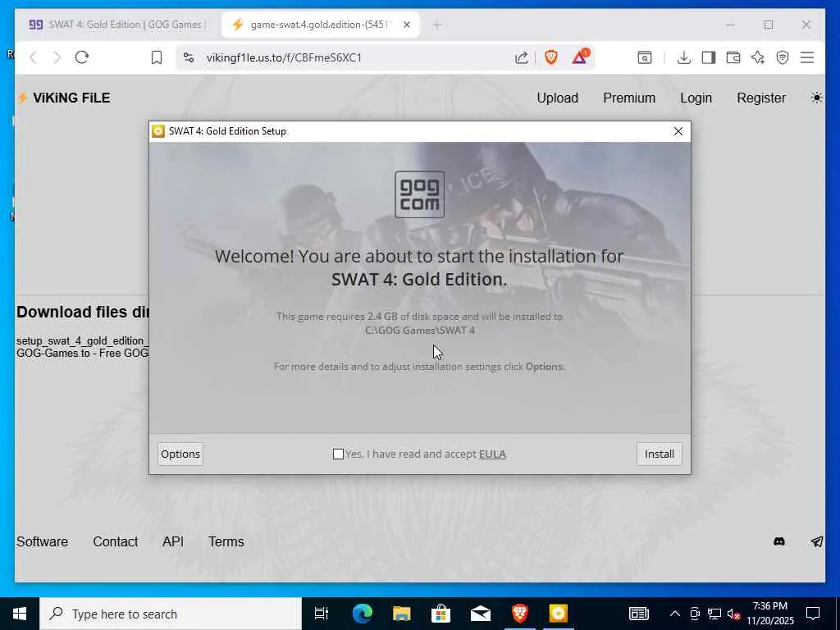Open the Telegram footer icon
840x630 pixels.
tap(816, 541)
